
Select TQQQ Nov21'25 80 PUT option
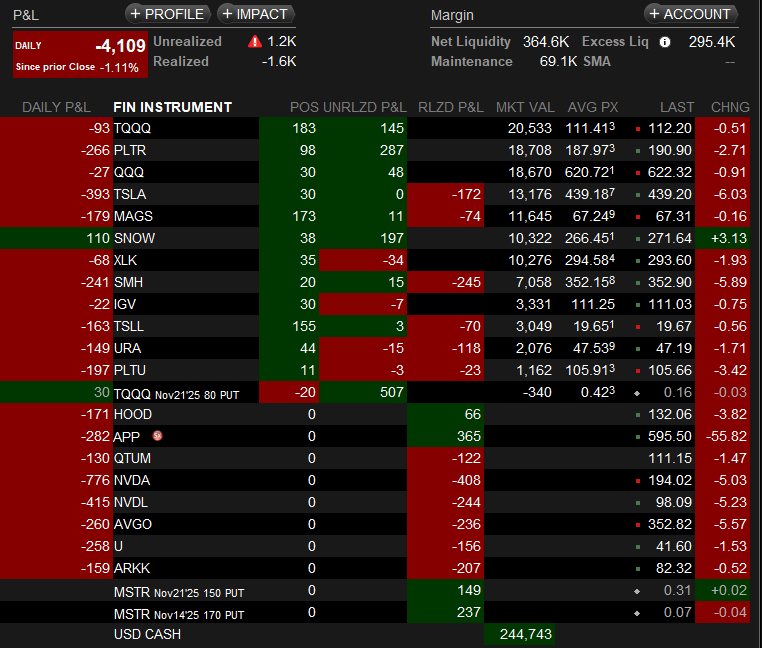pyautogui.click(x=176, y=394)
